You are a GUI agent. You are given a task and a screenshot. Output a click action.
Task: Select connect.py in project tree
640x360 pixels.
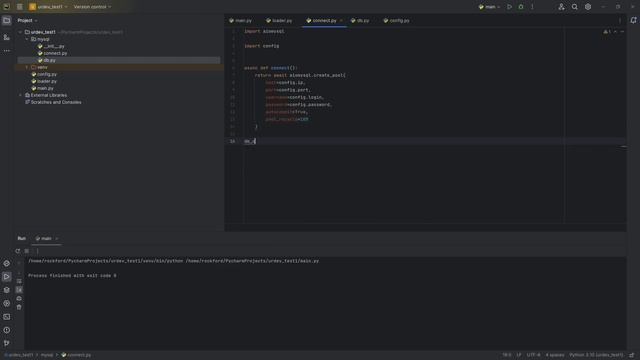pos(56,53)
